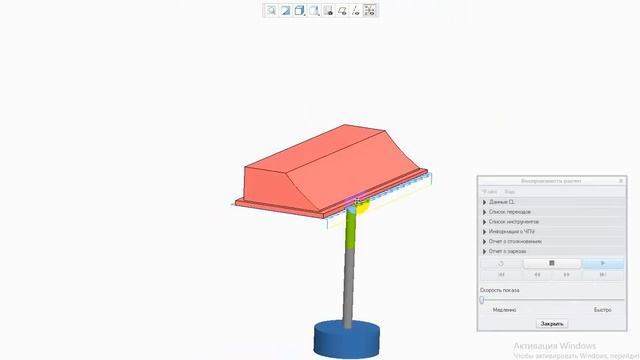Select the blue cylindrical tool holder
This screenshot has width=640, height=360.
347,340
